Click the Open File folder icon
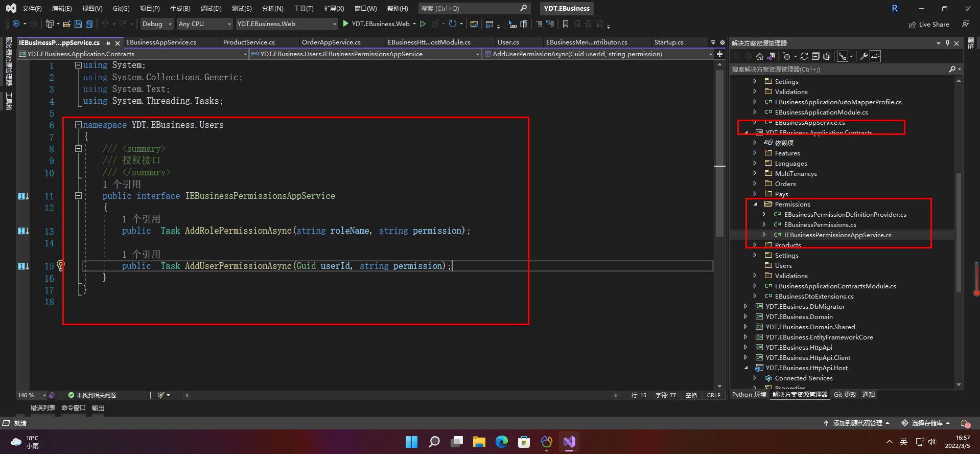This screenshot has width=980, height=454. point(67,24)
